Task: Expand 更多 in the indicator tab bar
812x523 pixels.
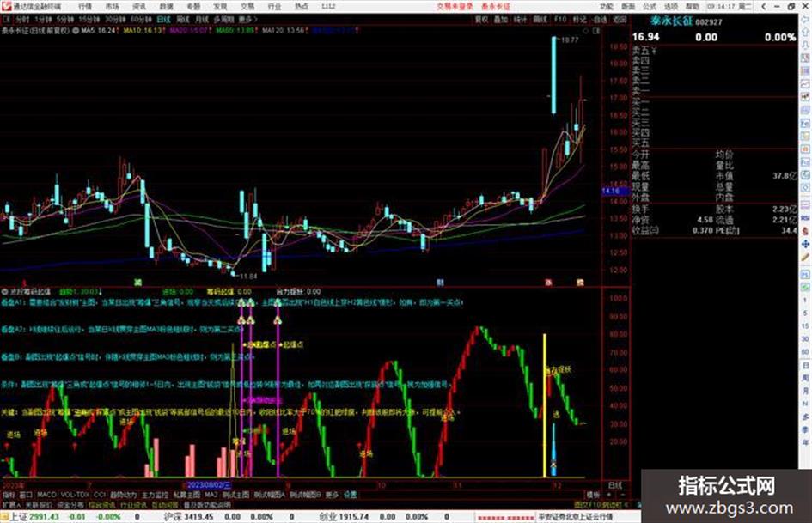Action: (x=333, y=495)
